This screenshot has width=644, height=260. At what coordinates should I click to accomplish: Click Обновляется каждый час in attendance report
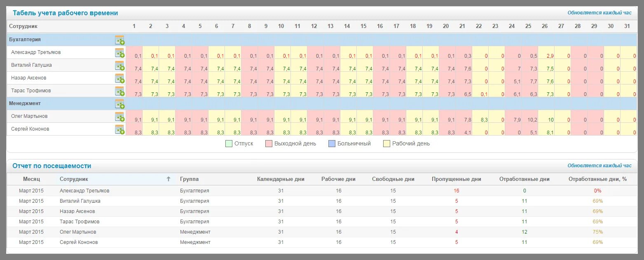[x=600, y=166]
